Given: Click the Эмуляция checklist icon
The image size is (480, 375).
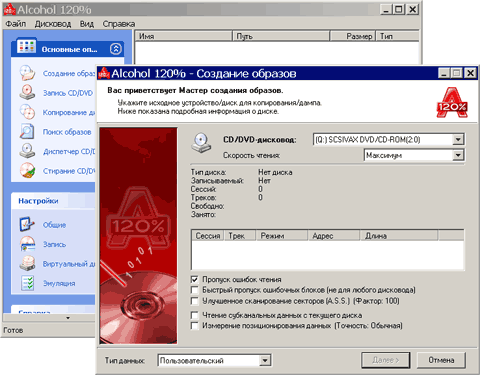Looking at the screenshot, I should [27, 283].
